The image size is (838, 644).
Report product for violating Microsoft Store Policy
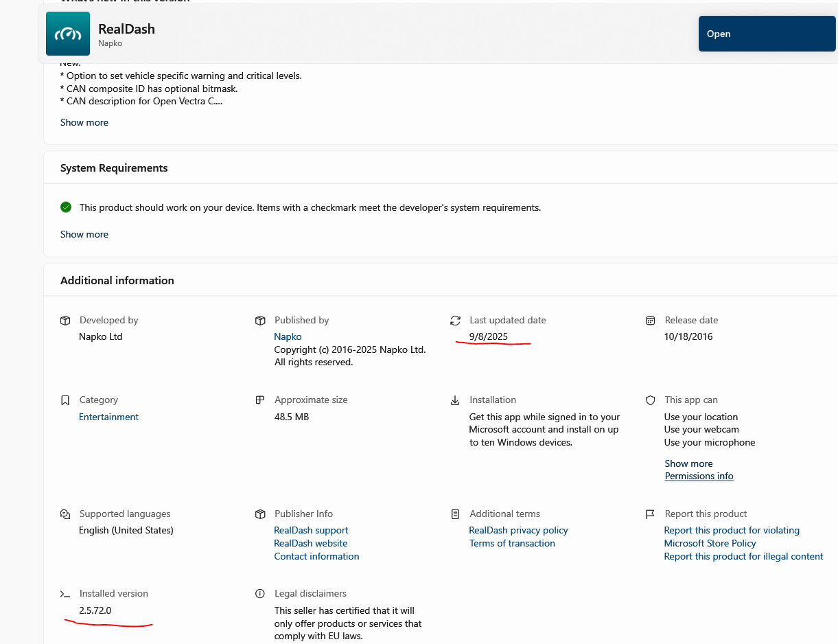(732, 536)
